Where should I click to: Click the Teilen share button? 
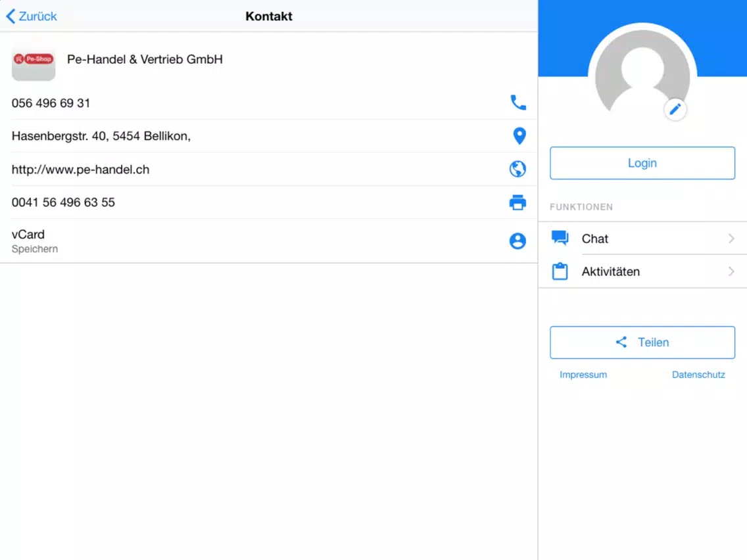[x=642, y=342]
